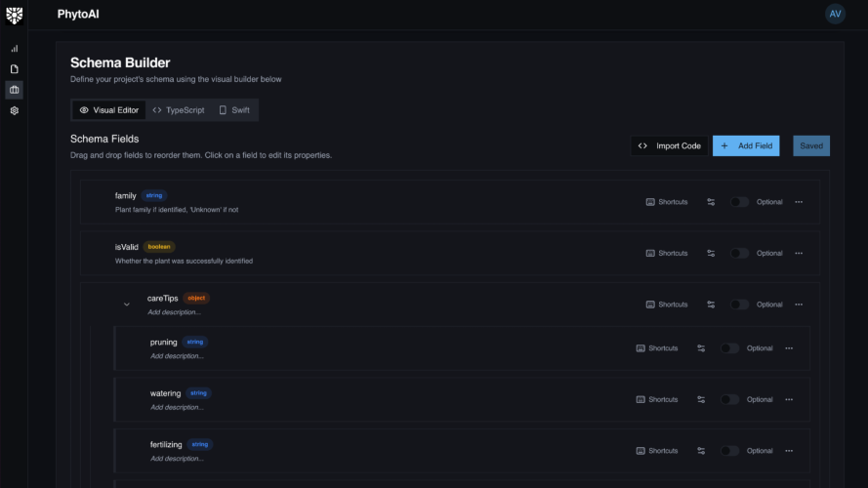This screenshot has height=488, width=868.
Task: Edit the careTips description placeholder
Action: point(175,312)
